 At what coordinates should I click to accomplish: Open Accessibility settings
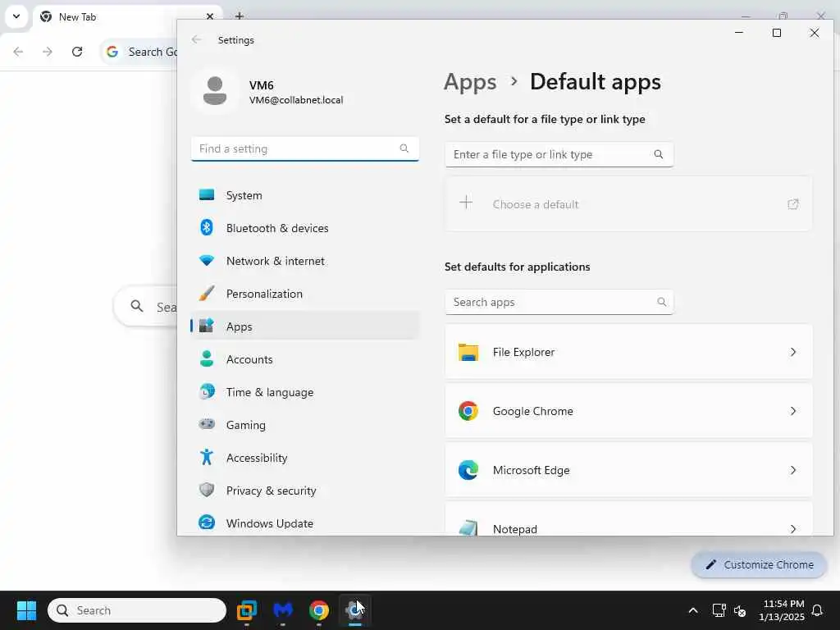pos(305,458)
